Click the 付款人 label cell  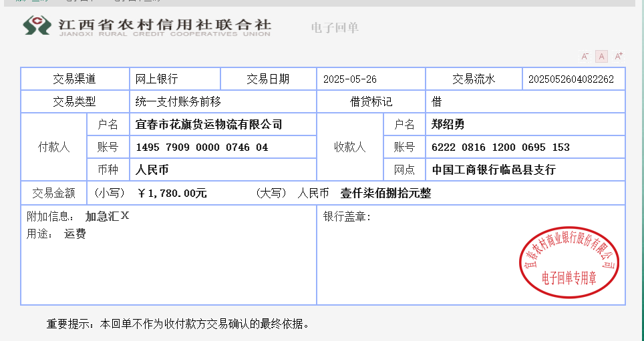pos(54,147)
